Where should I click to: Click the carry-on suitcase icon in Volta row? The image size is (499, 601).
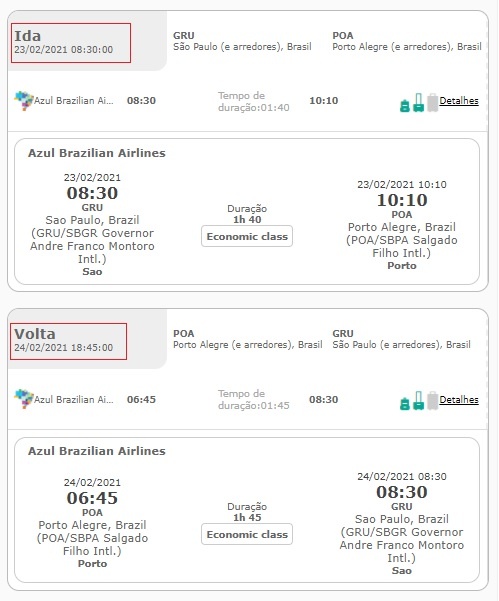point(419,401)
